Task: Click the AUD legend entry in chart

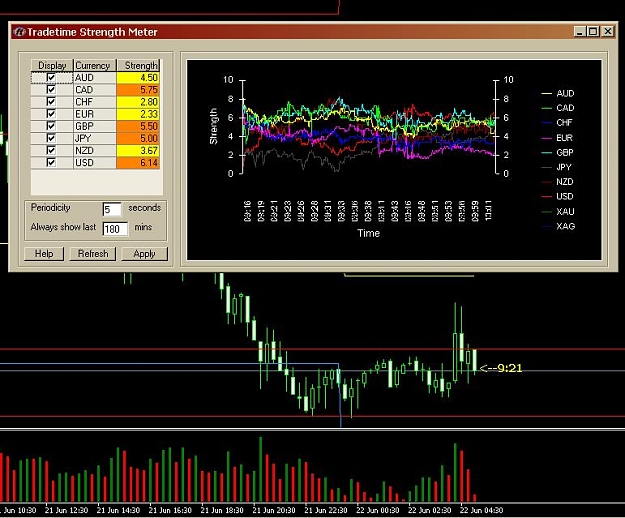Action: point(558,93)
